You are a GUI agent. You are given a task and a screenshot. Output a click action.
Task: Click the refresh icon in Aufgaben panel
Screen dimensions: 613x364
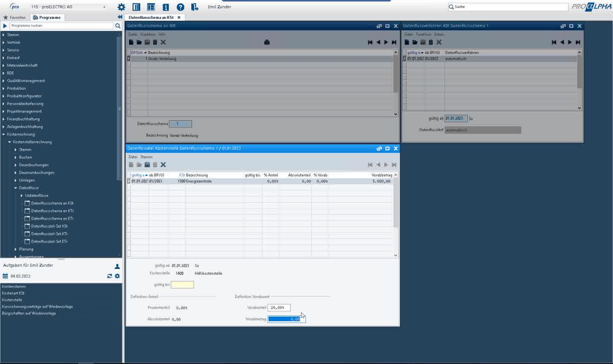110,276
